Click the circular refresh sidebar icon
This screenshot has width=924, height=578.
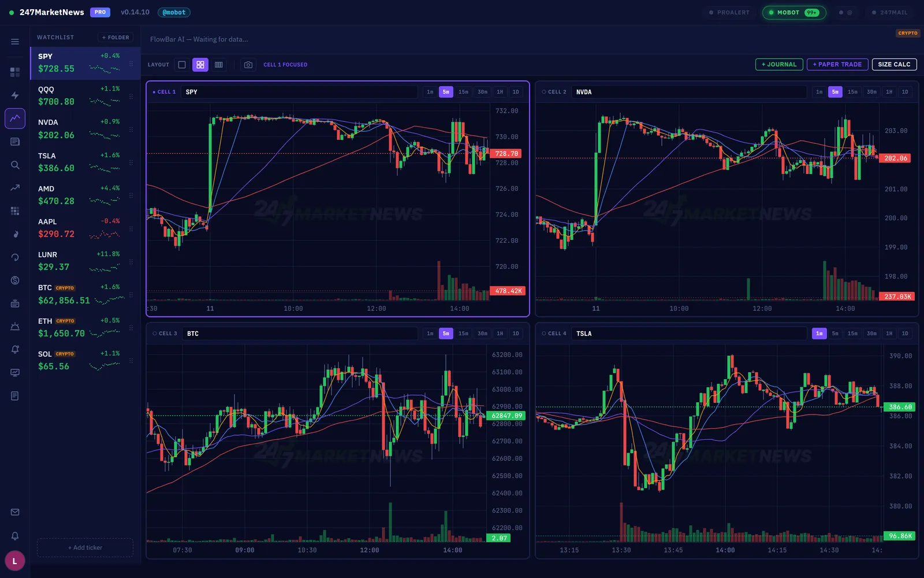pos(15,257)
